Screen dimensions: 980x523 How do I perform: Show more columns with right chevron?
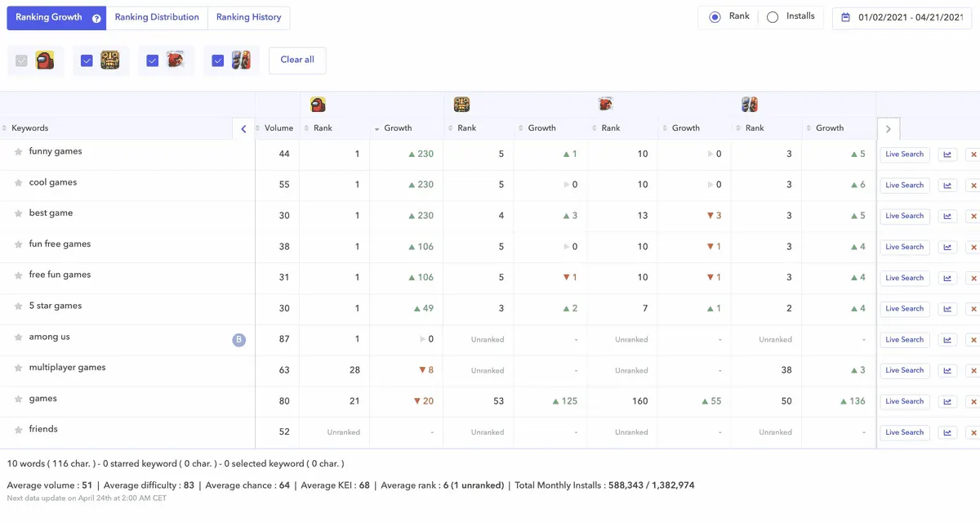[889, 129]
